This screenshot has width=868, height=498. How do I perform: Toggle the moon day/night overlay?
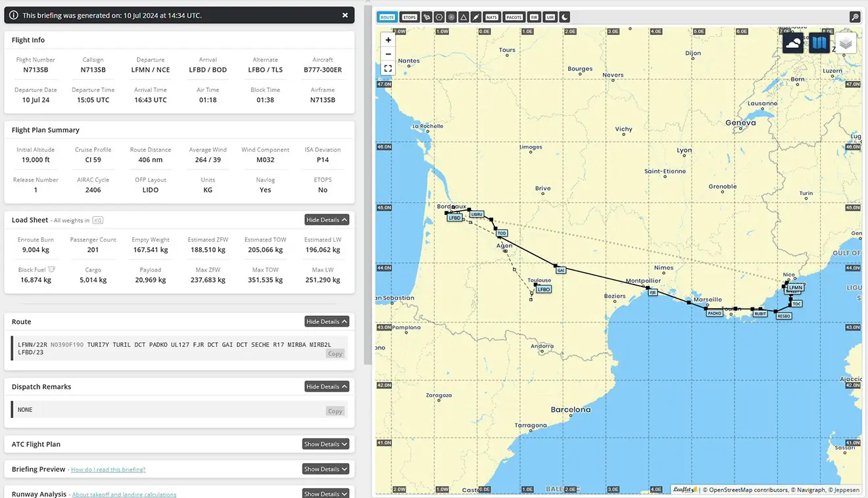[x=565, y=17]
